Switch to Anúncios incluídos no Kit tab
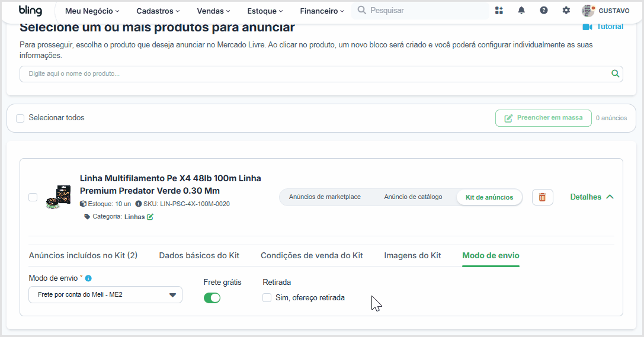This screenshot has height=337, width=644. click(x=83, y=255)
